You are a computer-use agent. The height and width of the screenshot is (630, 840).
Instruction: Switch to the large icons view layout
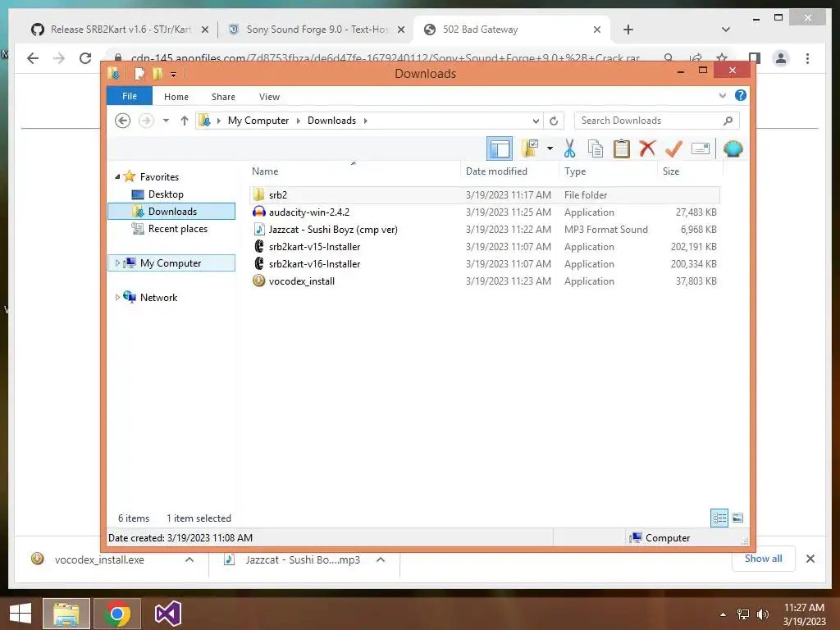pyautogui.click(x=737, y=518)
